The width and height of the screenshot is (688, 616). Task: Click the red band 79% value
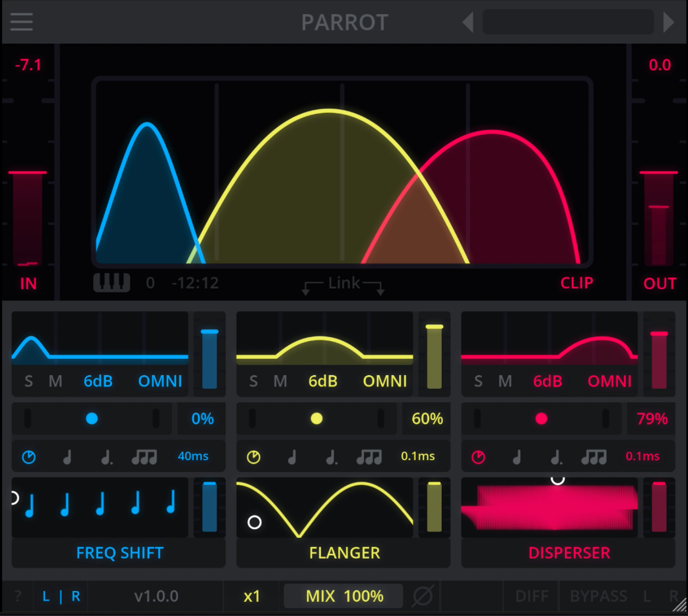[x=651, y=418]
